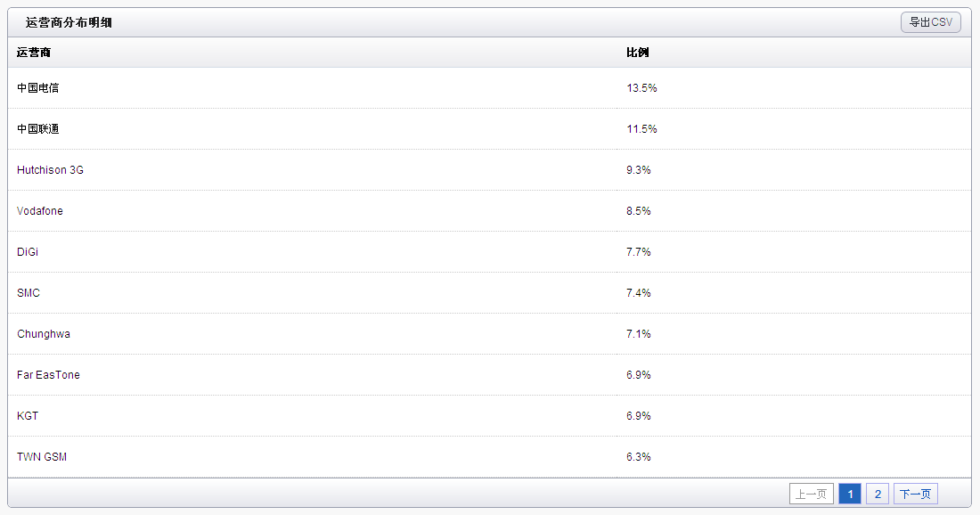This screenshot has height=515, width=980.
Task: Click the 运营商分布明细 panel title
Action: (x=69, y=22)
